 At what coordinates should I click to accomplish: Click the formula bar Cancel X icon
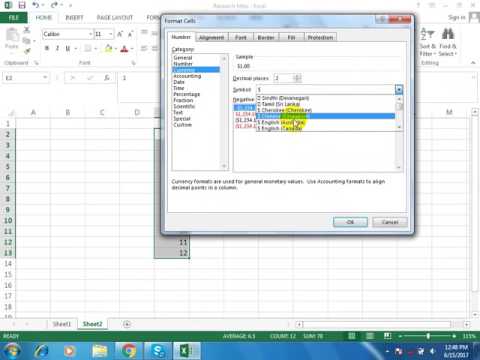pyautogui.click(x=72, y=78)
